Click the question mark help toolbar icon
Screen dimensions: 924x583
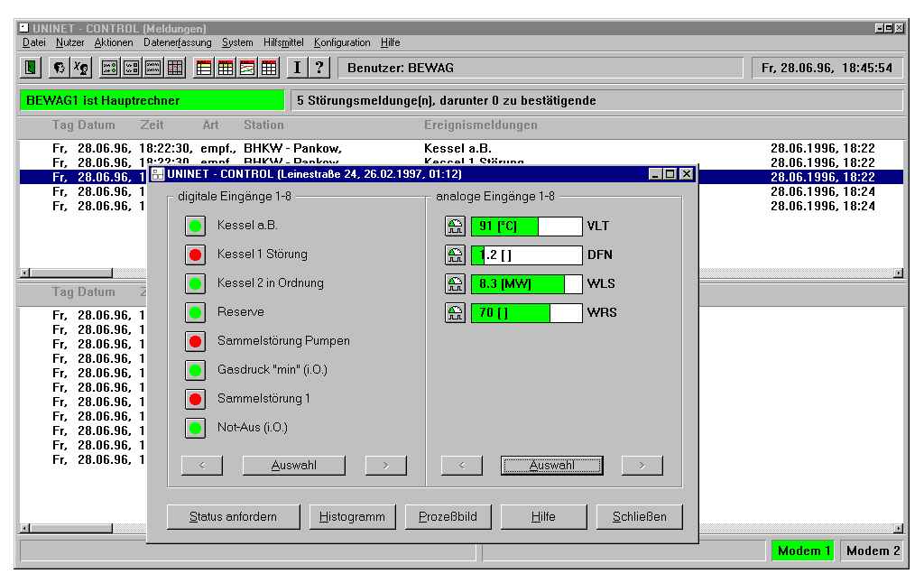pyautogui.click(x=319, y=68)
